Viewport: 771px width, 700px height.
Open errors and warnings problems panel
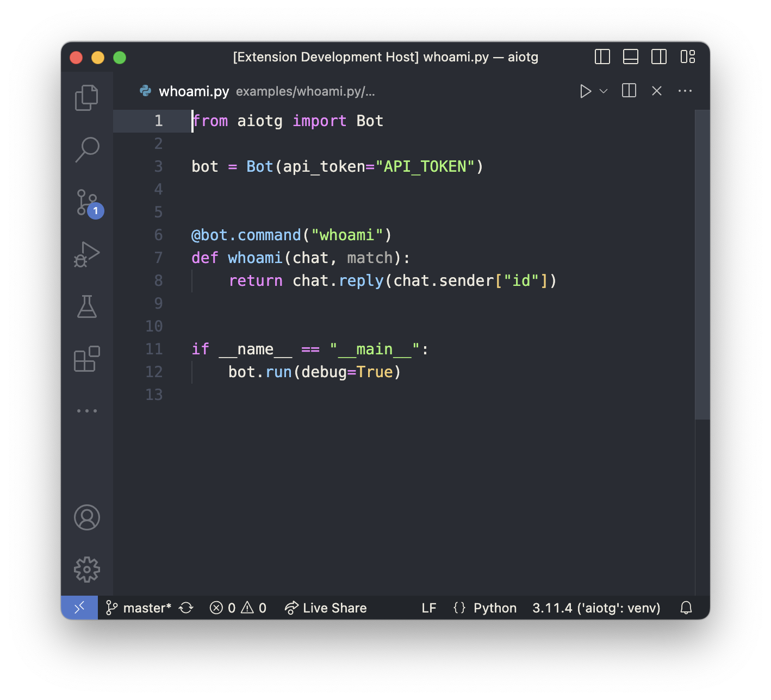coord(238,608)
